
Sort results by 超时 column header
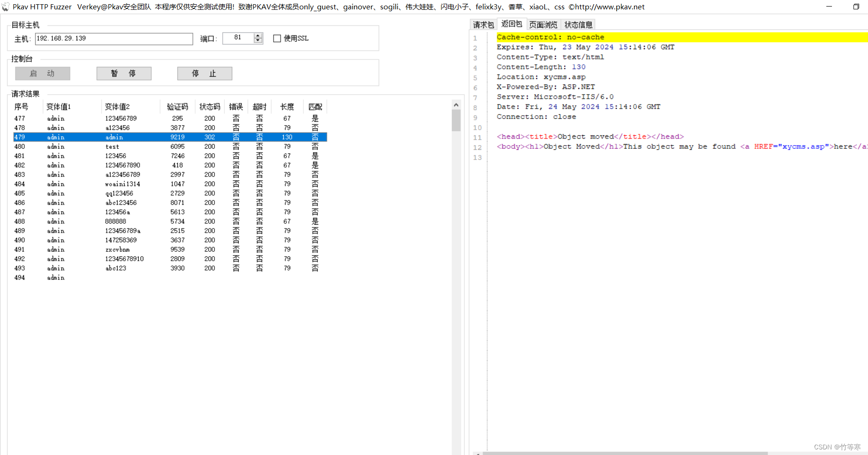pos(259,107)
